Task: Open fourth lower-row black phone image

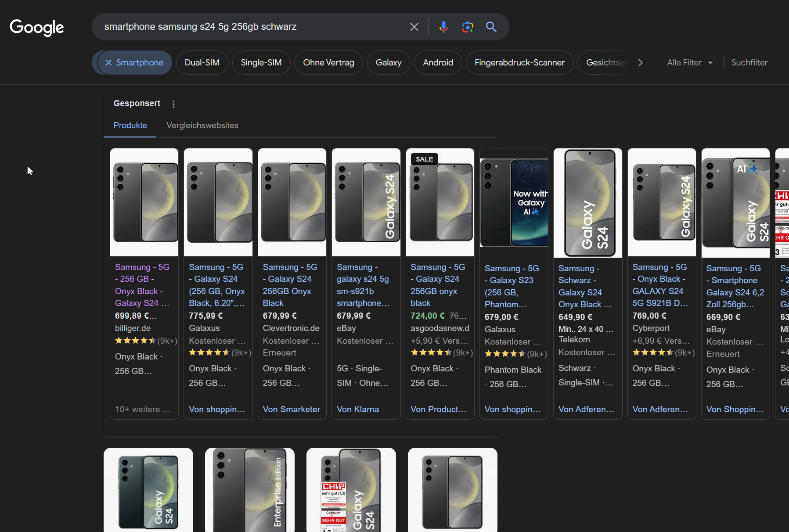Action: tap(453, 490)
